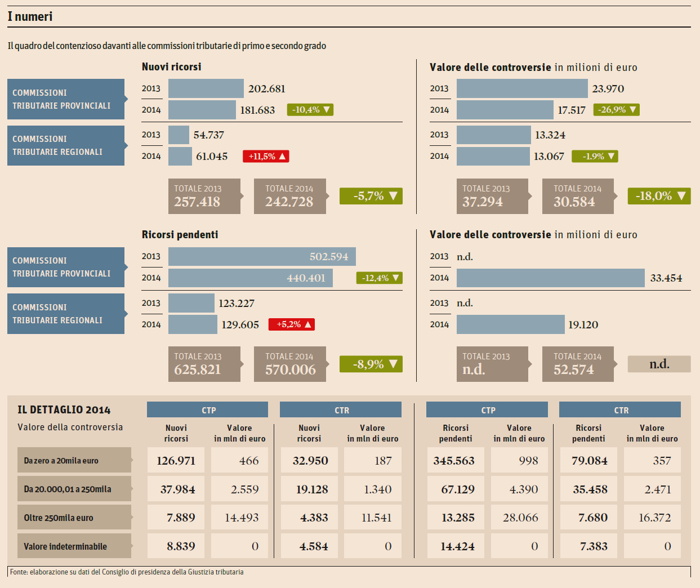Click the grey n.d. badge beside TOTALE 2014
700x588 pixels.
pyautogui.click(x=659, y=364)
